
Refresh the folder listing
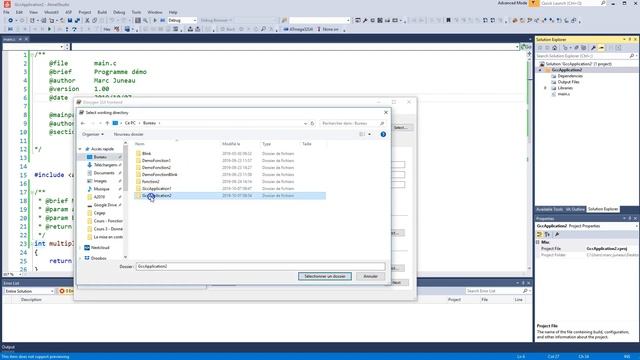coord(312,123)
